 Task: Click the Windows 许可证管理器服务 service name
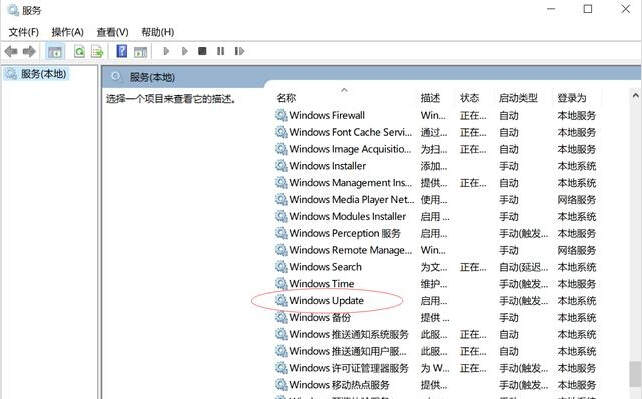point(349,368)
